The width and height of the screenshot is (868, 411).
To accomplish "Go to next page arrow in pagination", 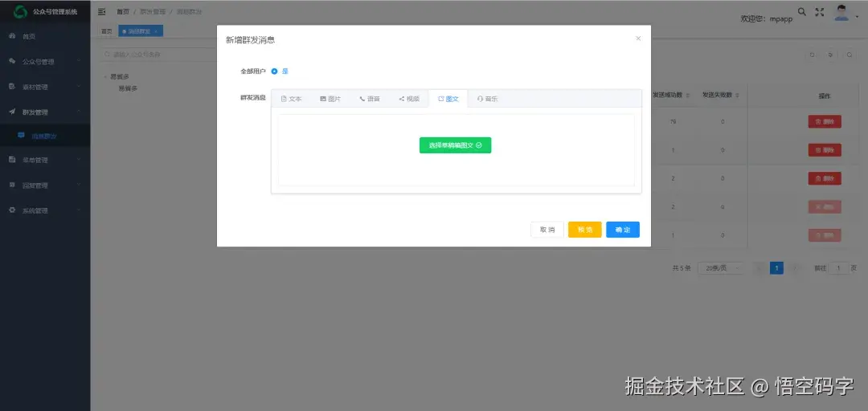I will click(795, 268).
